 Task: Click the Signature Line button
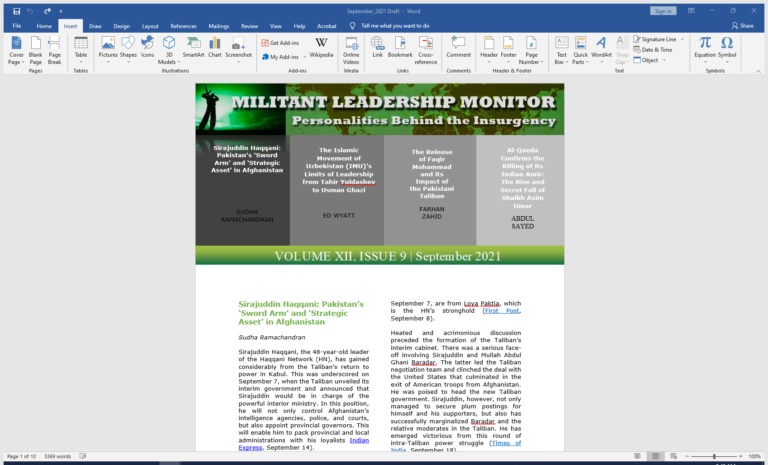(655, 39)
